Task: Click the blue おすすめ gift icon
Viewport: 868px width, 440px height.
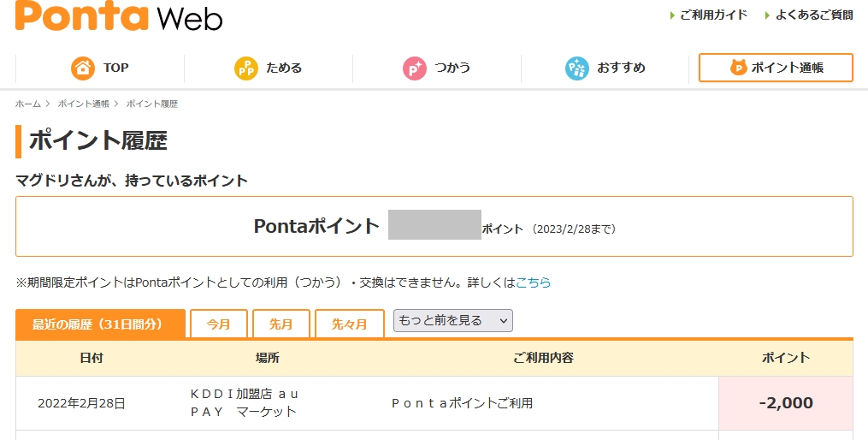Action: point(577,68)
